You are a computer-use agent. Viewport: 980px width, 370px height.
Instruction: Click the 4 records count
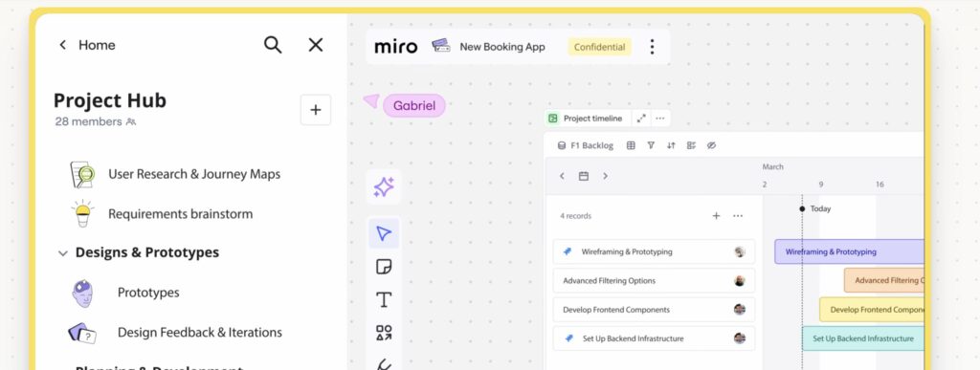(x=575, y=216)
